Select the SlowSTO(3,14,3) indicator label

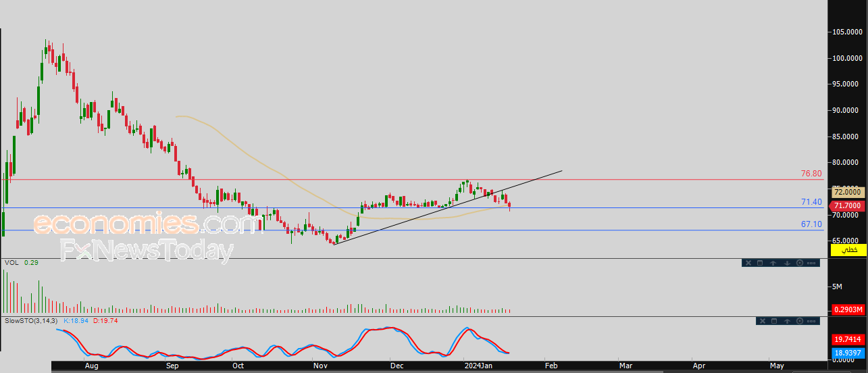pos(32,320)
